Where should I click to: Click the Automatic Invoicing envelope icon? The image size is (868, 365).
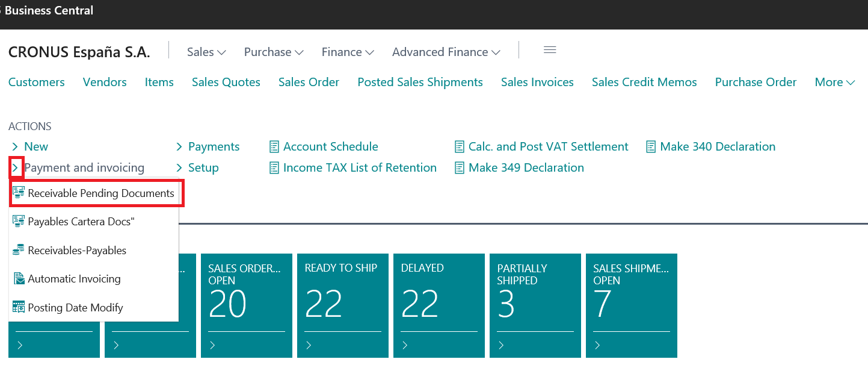[x=19, y=278]
